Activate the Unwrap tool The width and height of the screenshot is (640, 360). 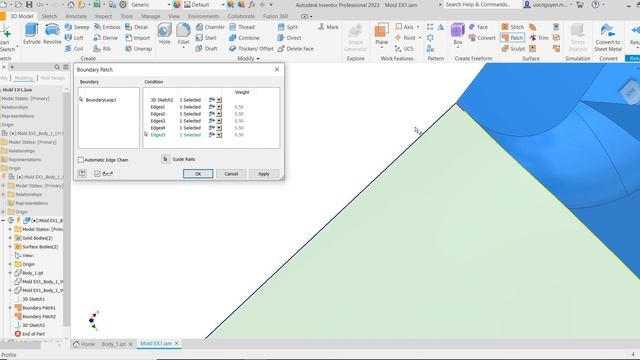tap(139, 48)
